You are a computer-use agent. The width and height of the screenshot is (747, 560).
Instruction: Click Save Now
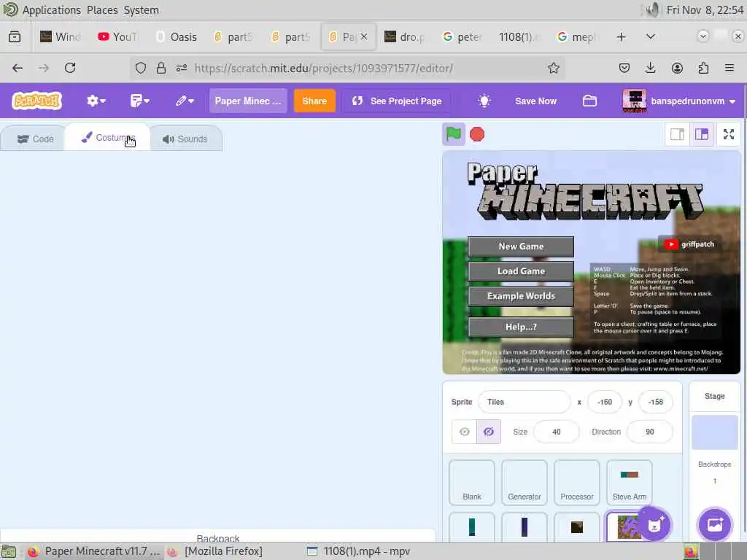(535, 101)
